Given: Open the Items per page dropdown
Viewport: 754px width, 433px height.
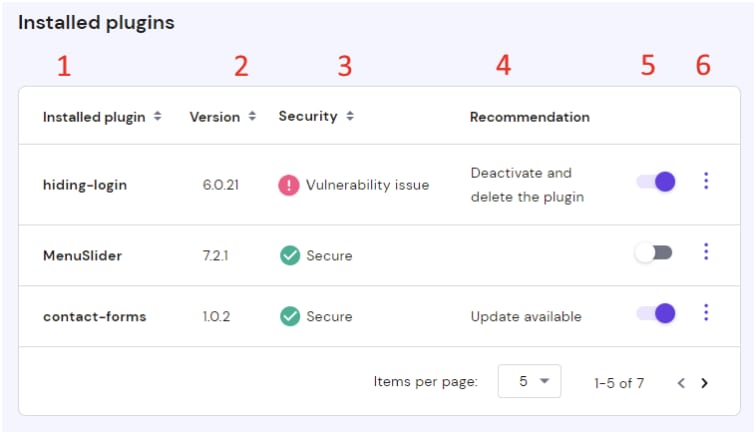Looking at the screenshot, I should click(529, 381).
